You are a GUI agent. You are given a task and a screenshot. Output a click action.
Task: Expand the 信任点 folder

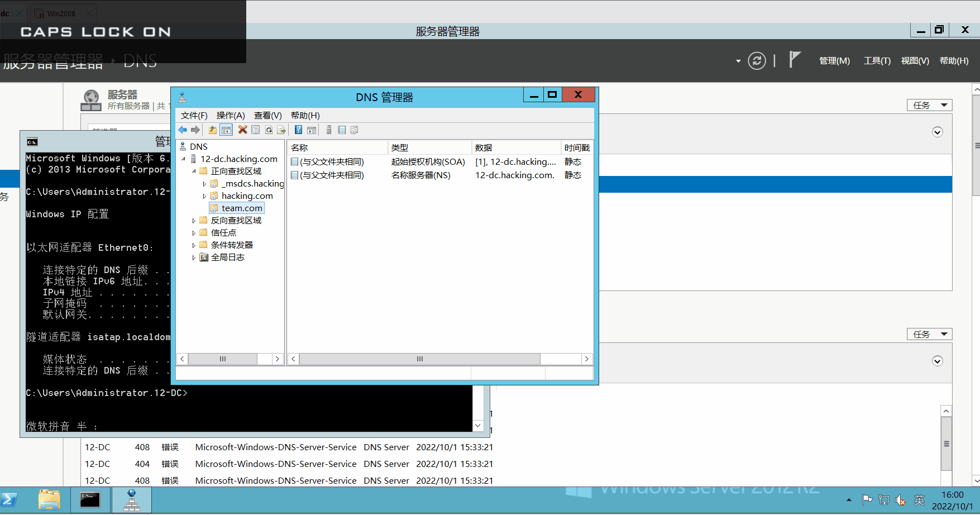pyautogui.click(x=194, y=233)
